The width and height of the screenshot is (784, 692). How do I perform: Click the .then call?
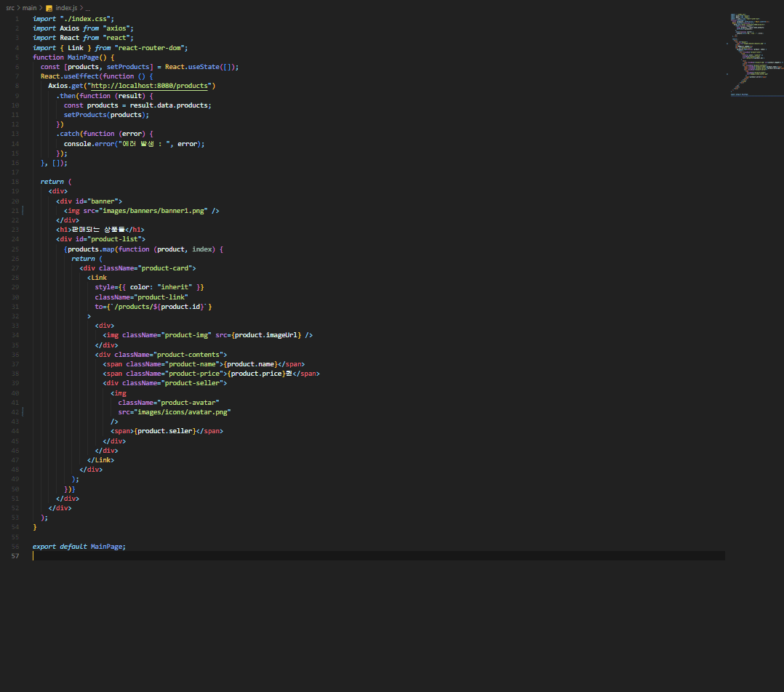[x=66, y=96]
